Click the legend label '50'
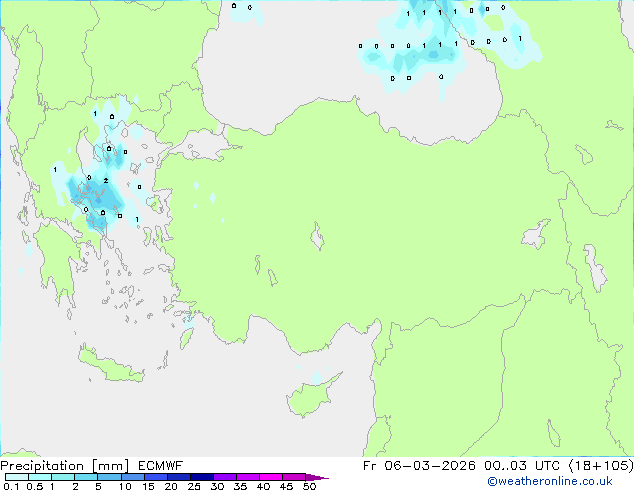 (309, 486)
